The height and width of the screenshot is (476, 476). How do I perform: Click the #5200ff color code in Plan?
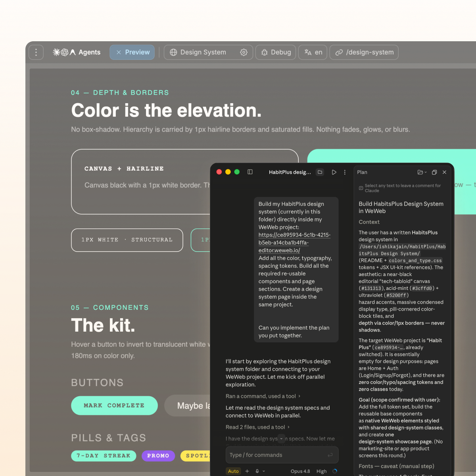point(396,295)
